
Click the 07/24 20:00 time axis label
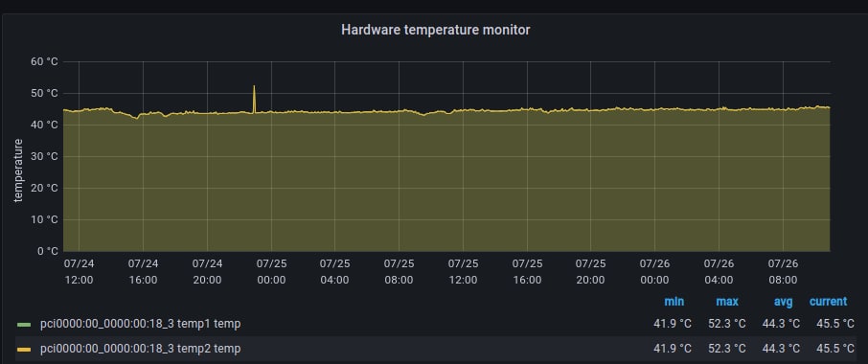207,272
